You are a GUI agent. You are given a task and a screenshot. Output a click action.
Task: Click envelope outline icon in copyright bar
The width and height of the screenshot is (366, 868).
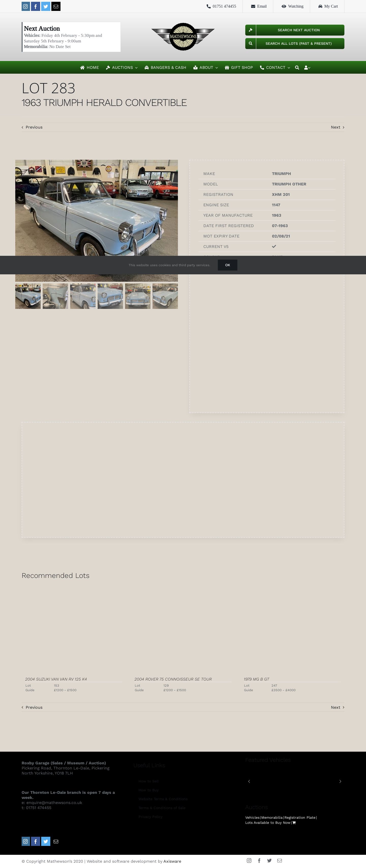pyautogui.click(x=280, y=861)
